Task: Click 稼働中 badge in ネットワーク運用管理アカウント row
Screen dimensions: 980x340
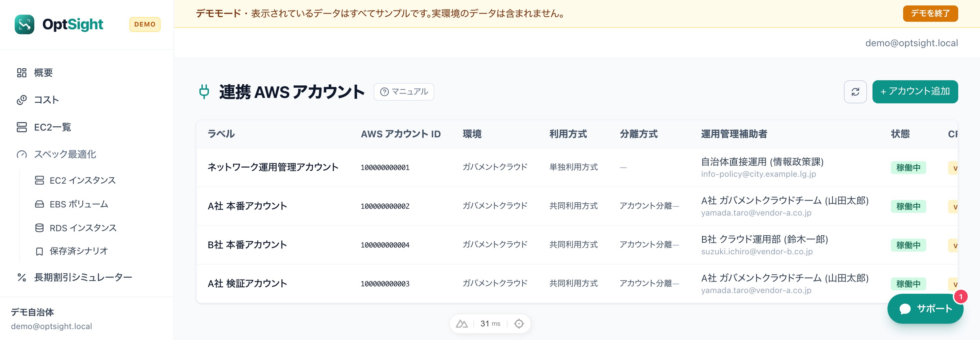Action: pyautogui.click(x=908, y=167)
